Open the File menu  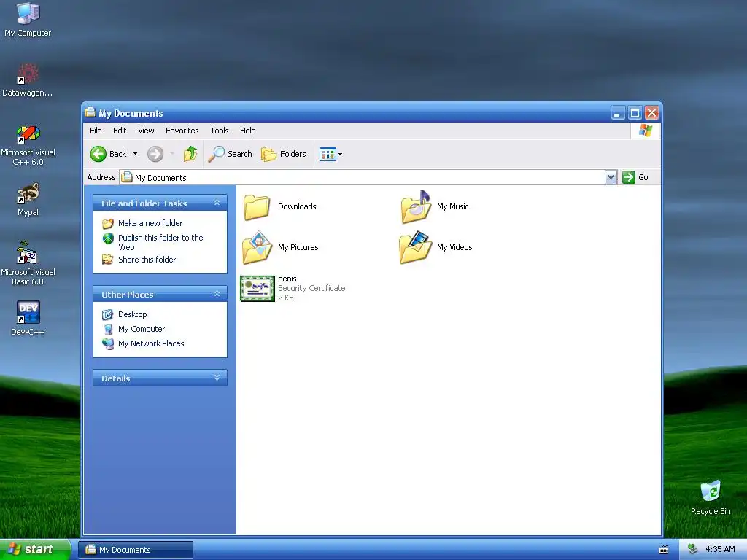[96, 131]
